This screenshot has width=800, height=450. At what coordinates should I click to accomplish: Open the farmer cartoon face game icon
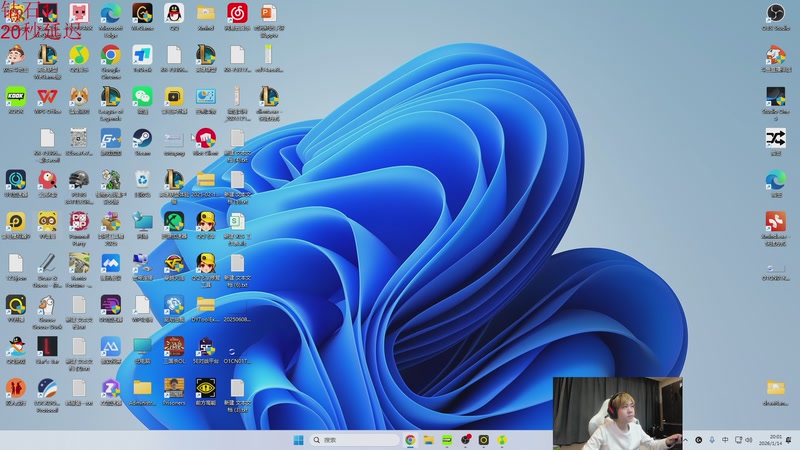(x=16, y=56)
